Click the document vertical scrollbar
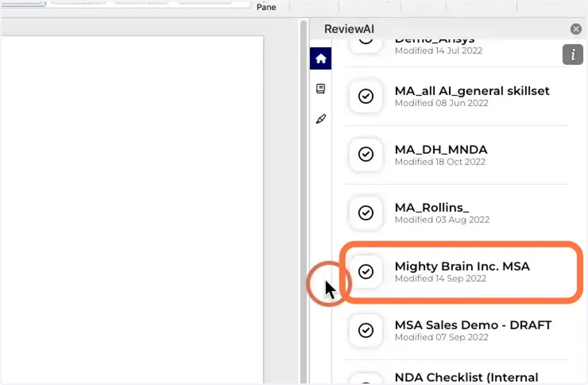The width and height of the screenshot is (588, 385). [x=304, y=201]
